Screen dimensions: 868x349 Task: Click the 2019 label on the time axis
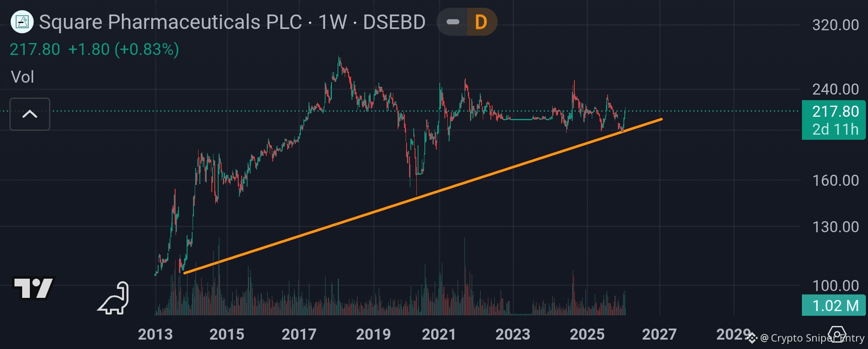click(x=373, y=335)
